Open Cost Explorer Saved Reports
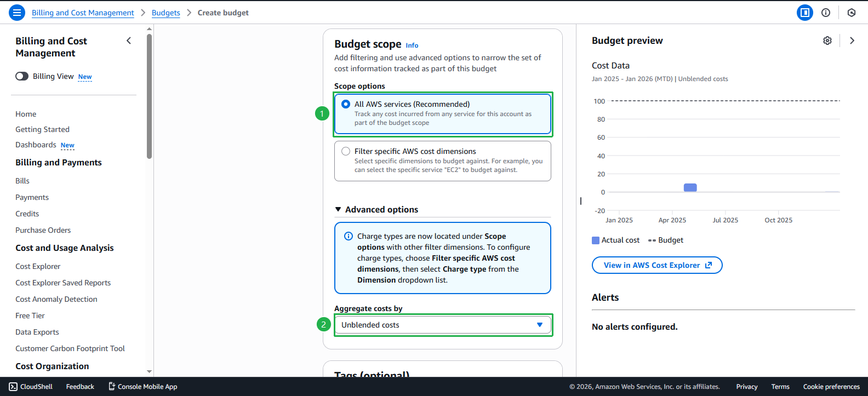This screenshot has width=868, height=396. point(63,283)
